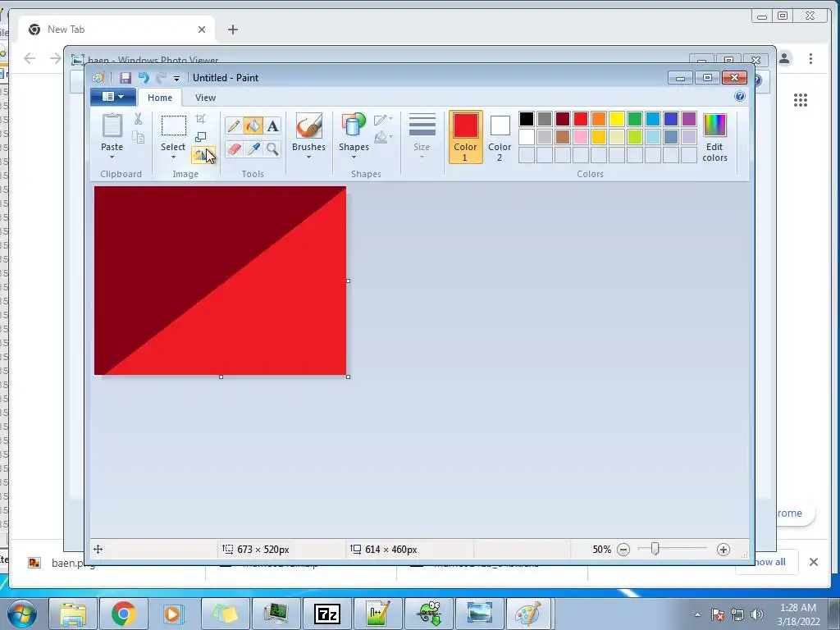The height and width of the screenshot is (630, 840).
Task: Pick the black color swatch
Action: (527, 119)
